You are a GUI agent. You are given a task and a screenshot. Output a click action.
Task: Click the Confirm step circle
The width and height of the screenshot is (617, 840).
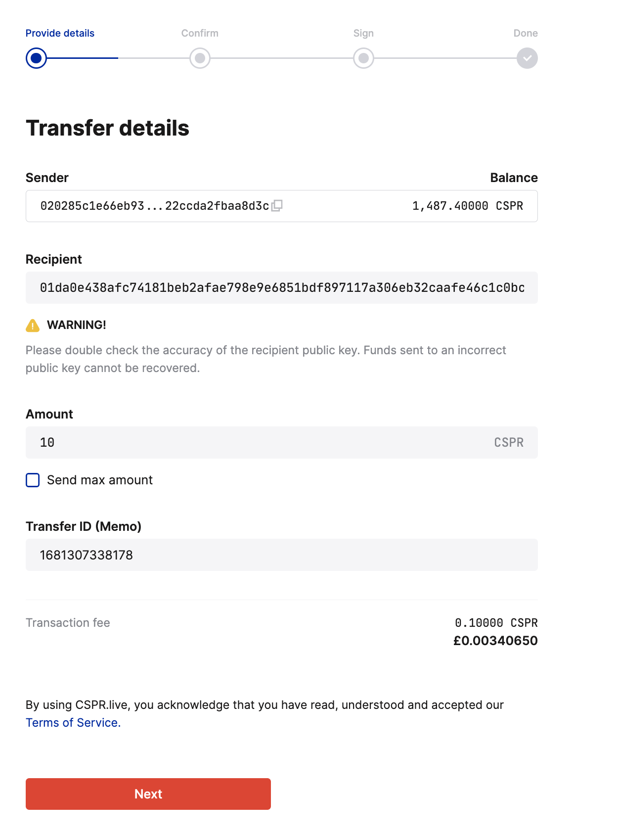200,58
